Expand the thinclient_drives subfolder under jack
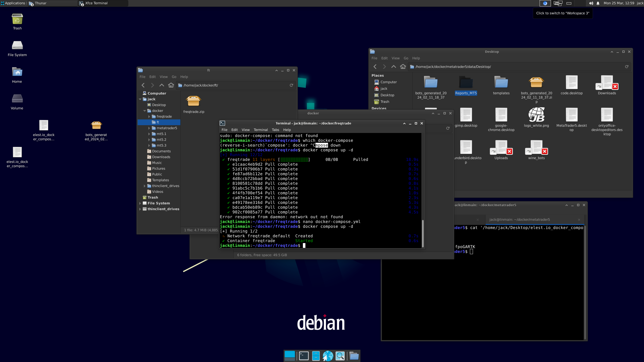The height and width of the screenshot is (362, 644). pos(145,186)
